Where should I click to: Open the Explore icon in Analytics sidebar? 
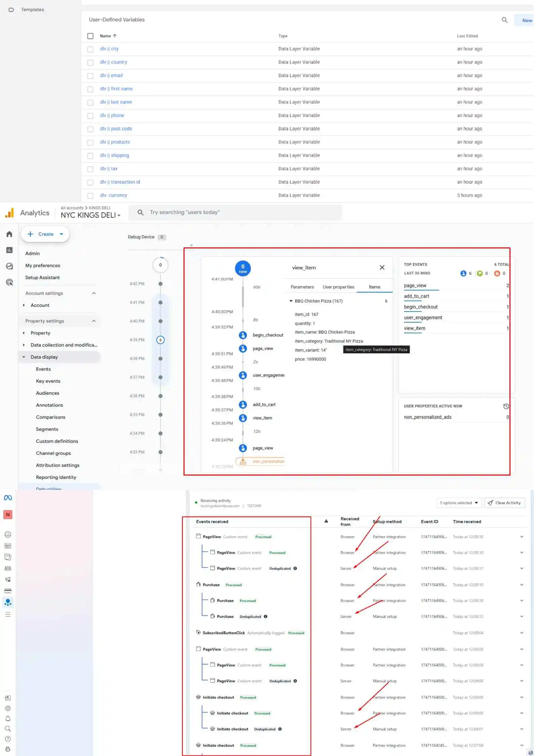click(x=9, y=266)
